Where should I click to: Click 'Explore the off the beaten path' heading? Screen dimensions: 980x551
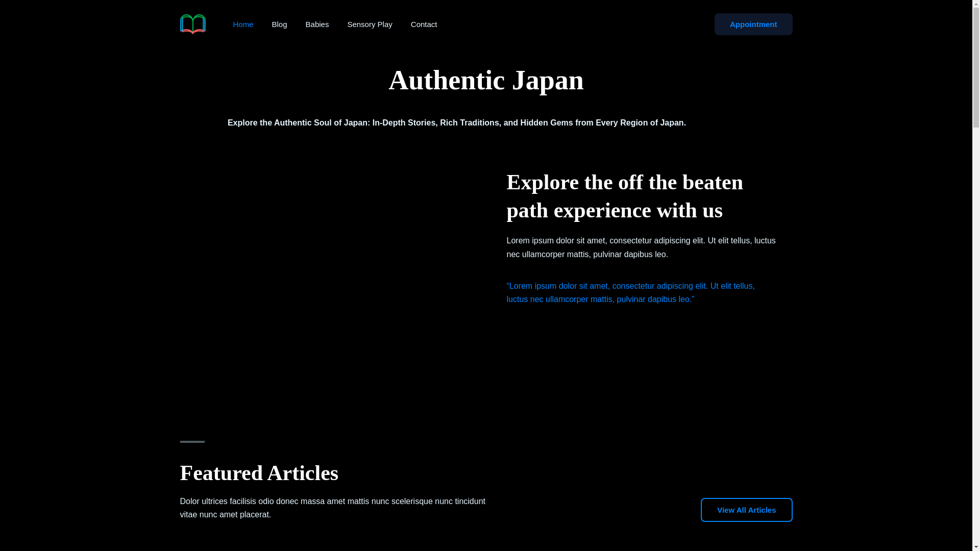pos(625,196)
